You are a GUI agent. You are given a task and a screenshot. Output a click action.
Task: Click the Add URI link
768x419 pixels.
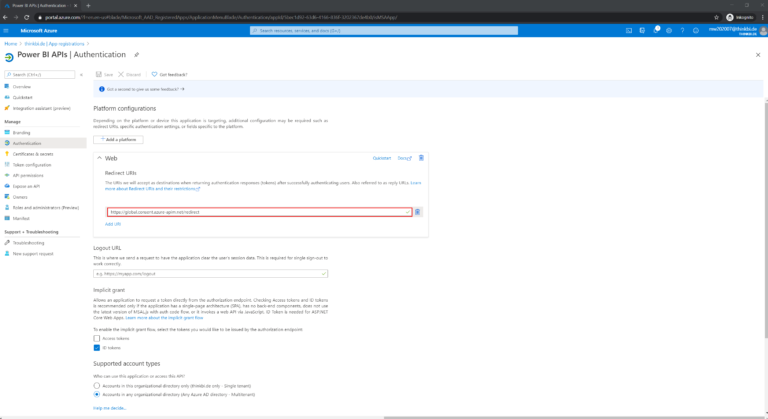coord(113,224)
